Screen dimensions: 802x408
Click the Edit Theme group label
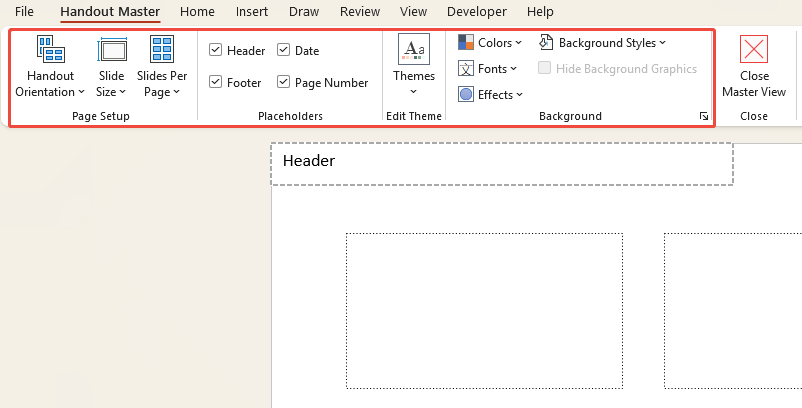(x=414, y=116)
